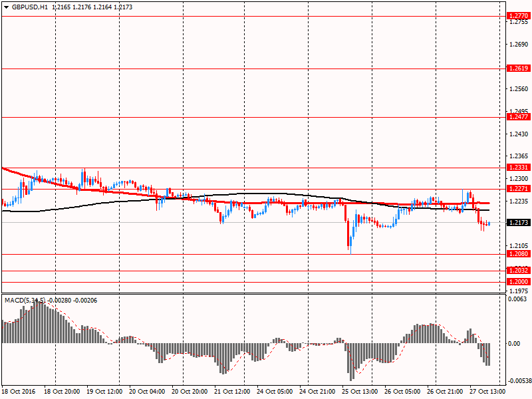Click the 18 Oct 2016 time axis label
Viewport: 532px width, 399px height.
pyautogui.click(x=19, y=391)
